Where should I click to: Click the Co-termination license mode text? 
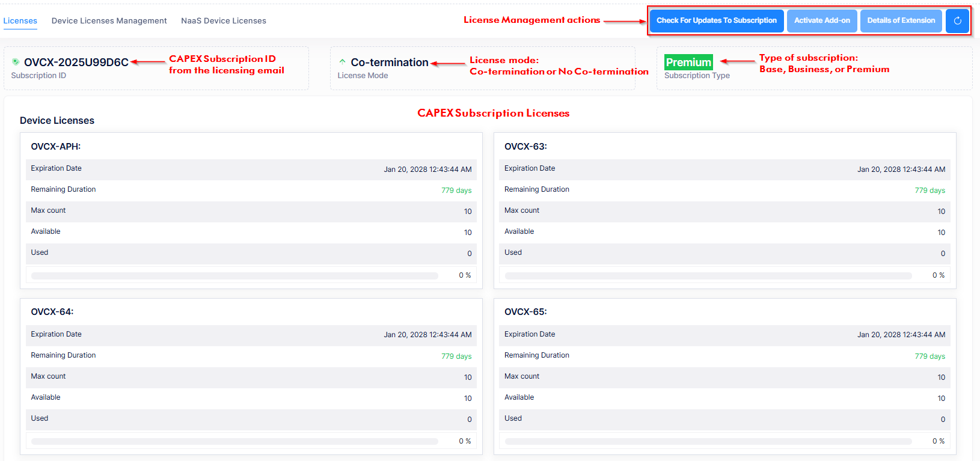coord(390,63)
